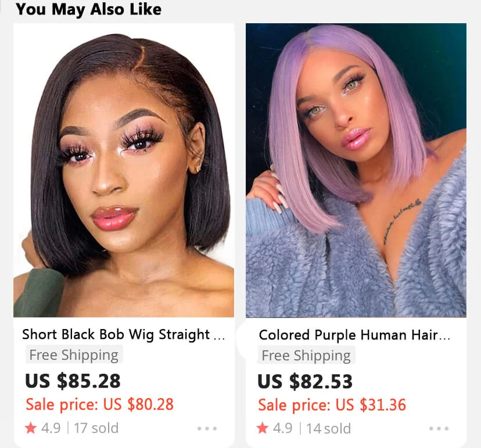Click Sale price US $31.36 text
The width and height of the screenshot is (481, 448).
click(332, 405)
